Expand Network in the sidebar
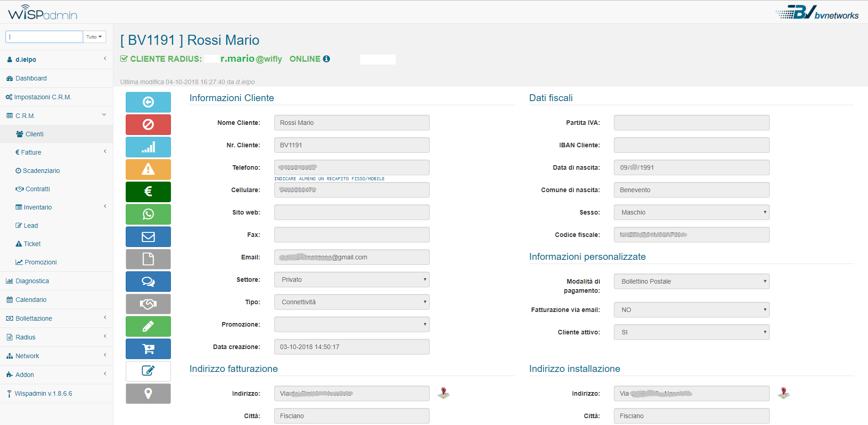868x425 pixels. coord(56,356)
